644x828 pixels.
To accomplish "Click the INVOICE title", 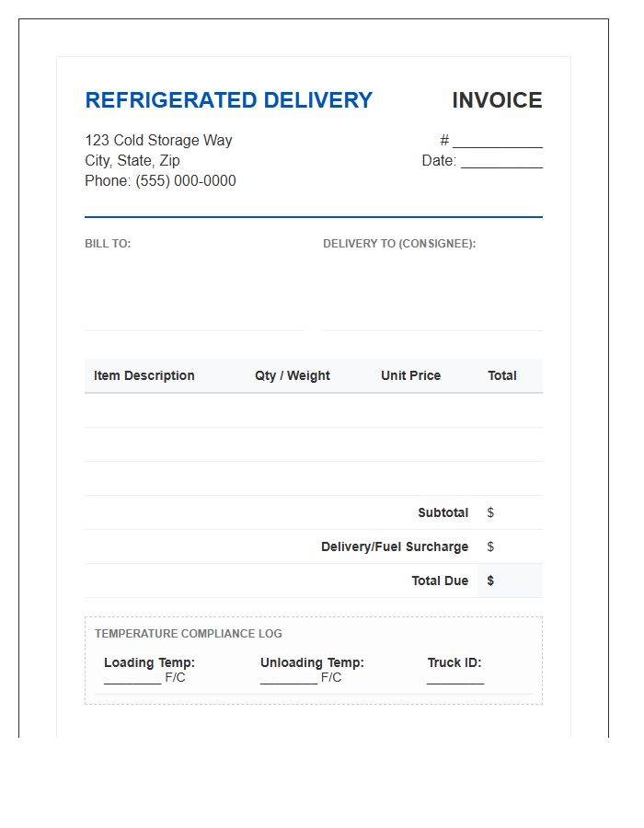I will pyautogui.click(x=497, y=100).
